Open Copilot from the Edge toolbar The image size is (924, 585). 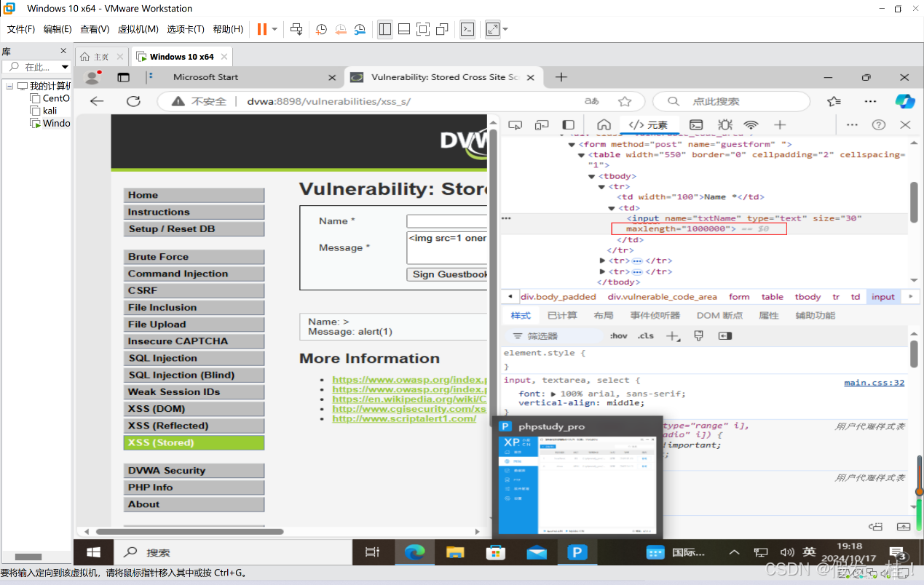[905, 100]
